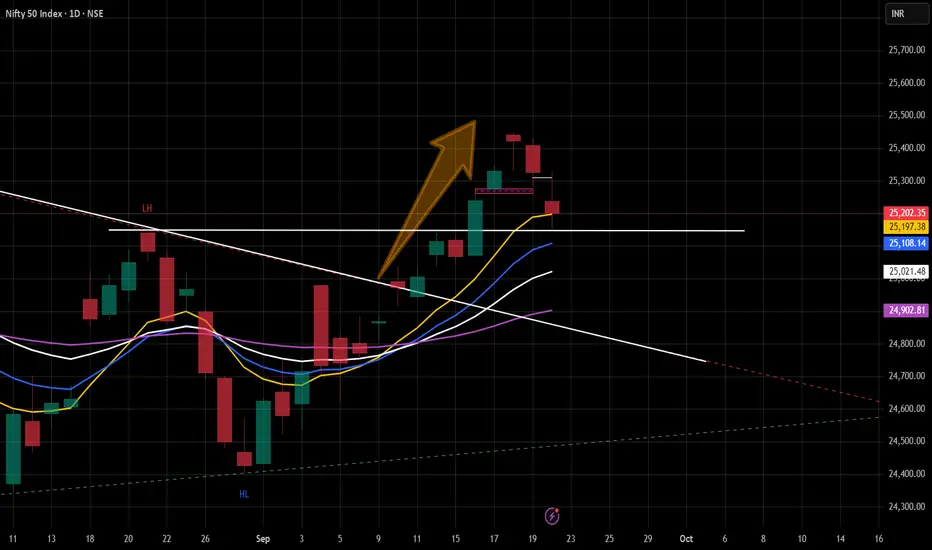The height and width of the screenshot is (550, 932).
Task: Click the Sep label on time axis
Action: point(263,539)
